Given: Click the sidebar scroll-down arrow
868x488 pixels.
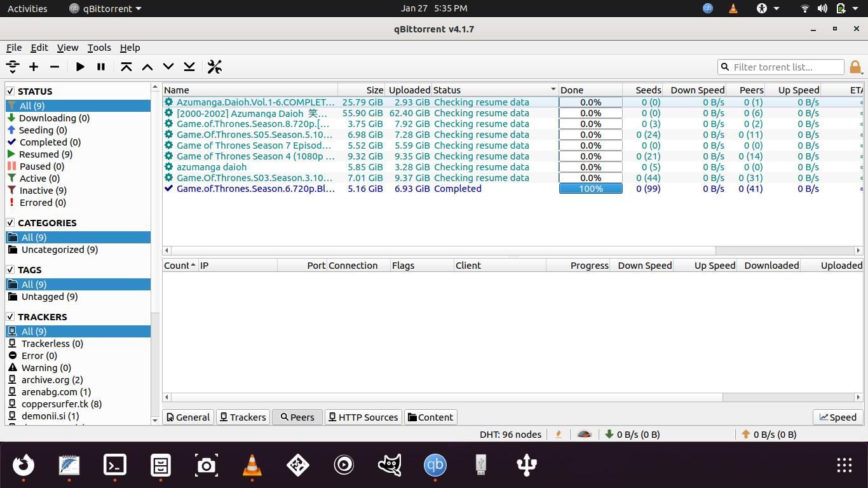Looking at the screenshot, I should 155,421.
